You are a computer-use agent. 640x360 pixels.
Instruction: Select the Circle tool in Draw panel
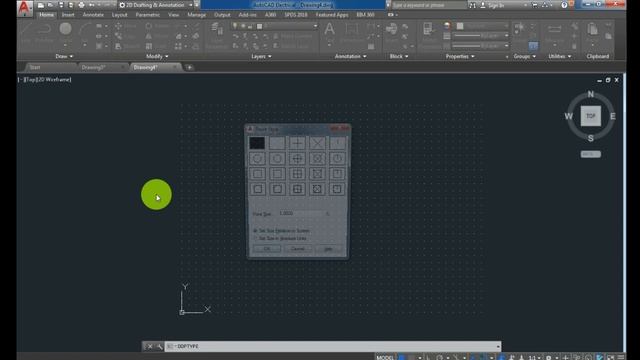tap(65, 29)
